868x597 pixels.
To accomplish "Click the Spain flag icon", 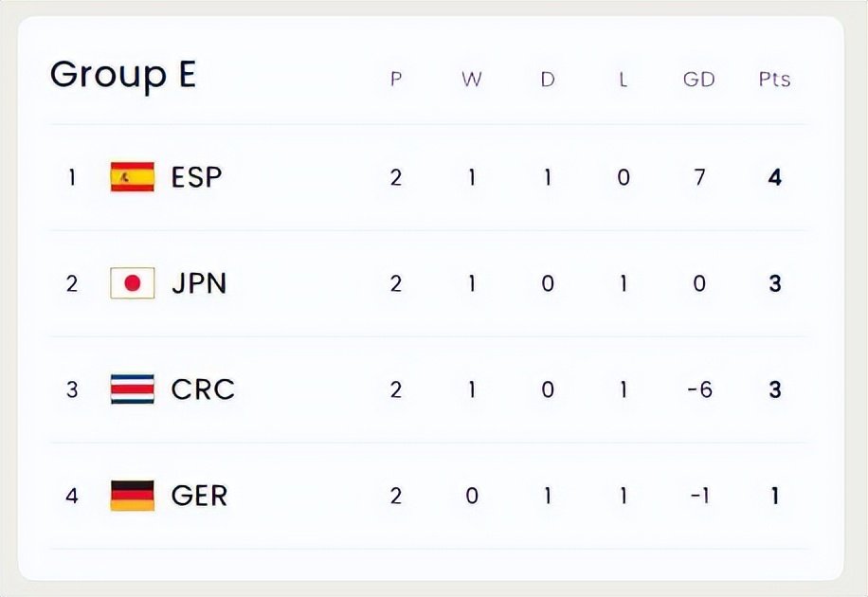I will click(x=132, y=177).
